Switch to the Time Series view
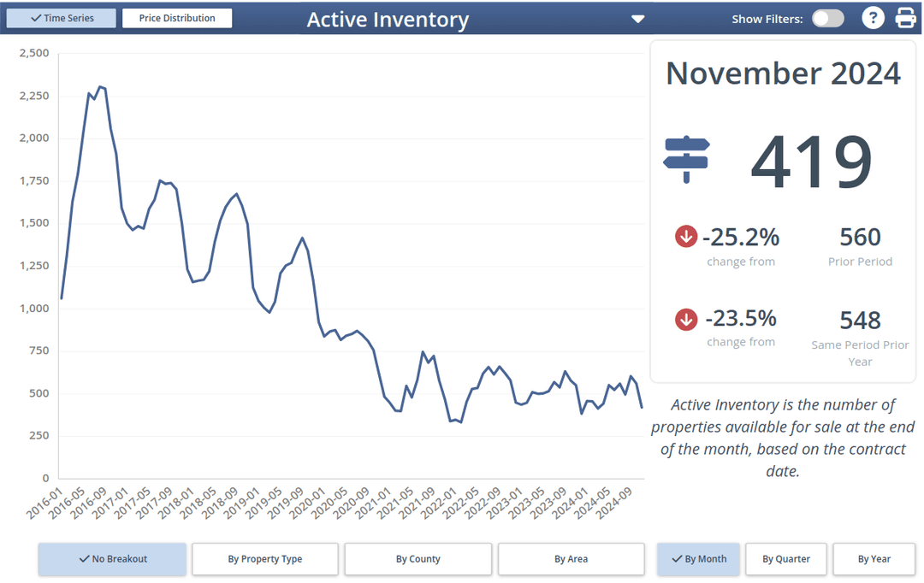This screenshot has width=924, height=583. pyautogui.click(x=62, y=18)
